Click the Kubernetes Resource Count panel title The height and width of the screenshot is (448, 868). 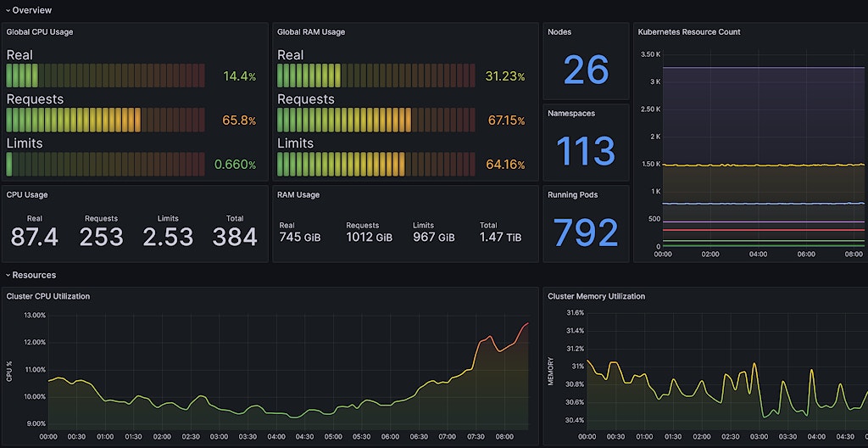point(687,32)
